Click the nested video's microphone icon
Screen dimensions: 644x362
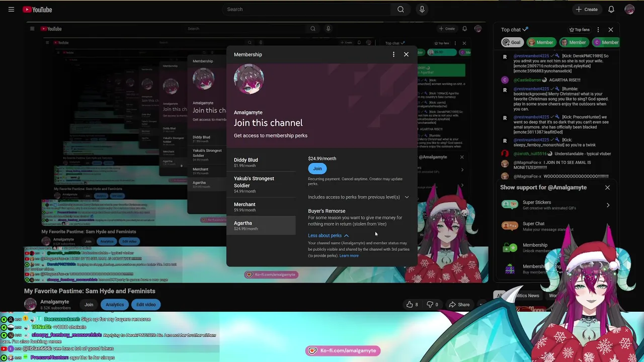(x=328, y=29)
